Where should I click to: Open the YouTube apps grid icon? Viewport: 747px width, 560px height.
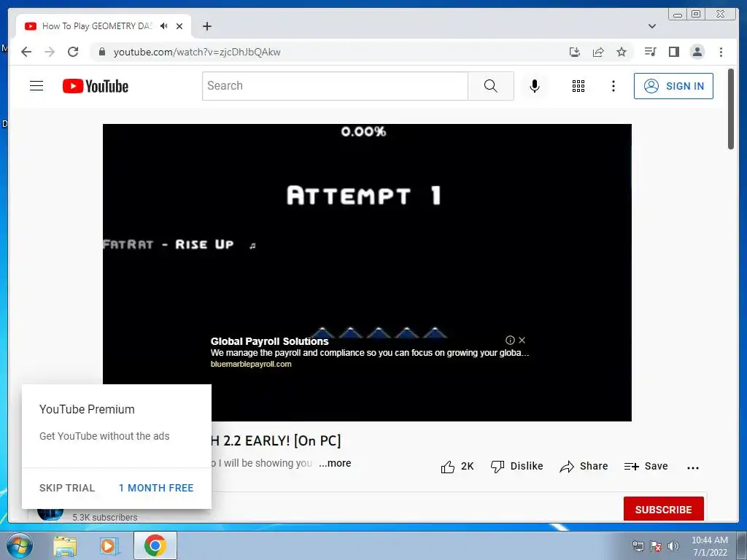578,86
